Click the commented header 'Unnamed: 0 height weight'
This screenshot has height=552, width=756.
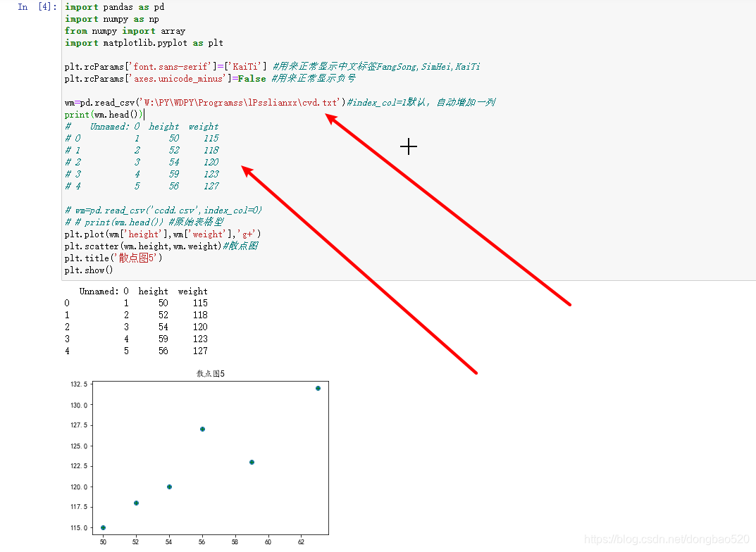click(142, 127)
